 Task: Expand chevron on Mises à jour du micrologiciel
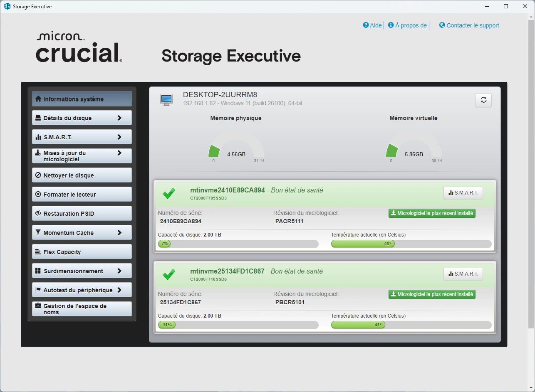[x=119, y=153]
